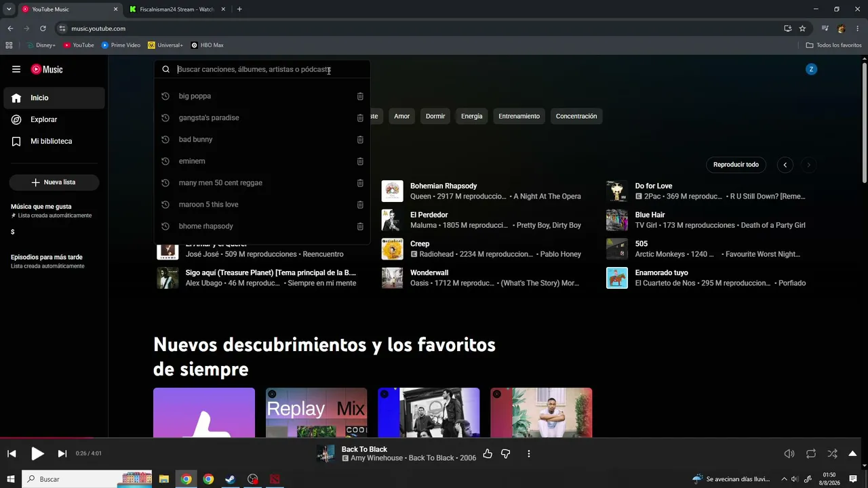
Task: Delete 'maroon 5 this love' suggestion
Action: click(x=360, y=205)
